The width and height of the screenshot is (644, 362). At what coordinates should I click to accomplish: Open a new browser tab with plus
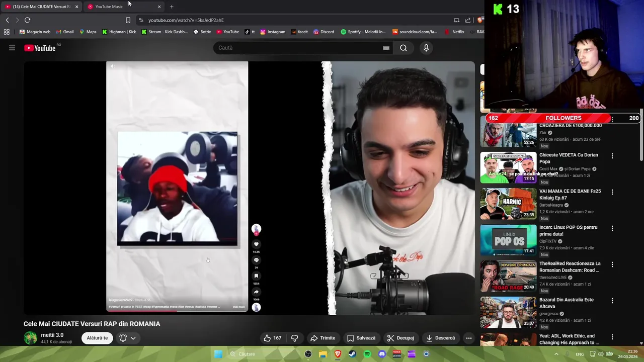coord(172,7)
